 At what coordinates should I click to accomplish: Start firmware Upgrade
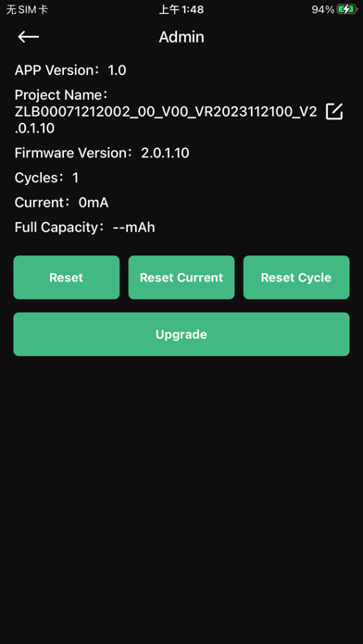181,334
